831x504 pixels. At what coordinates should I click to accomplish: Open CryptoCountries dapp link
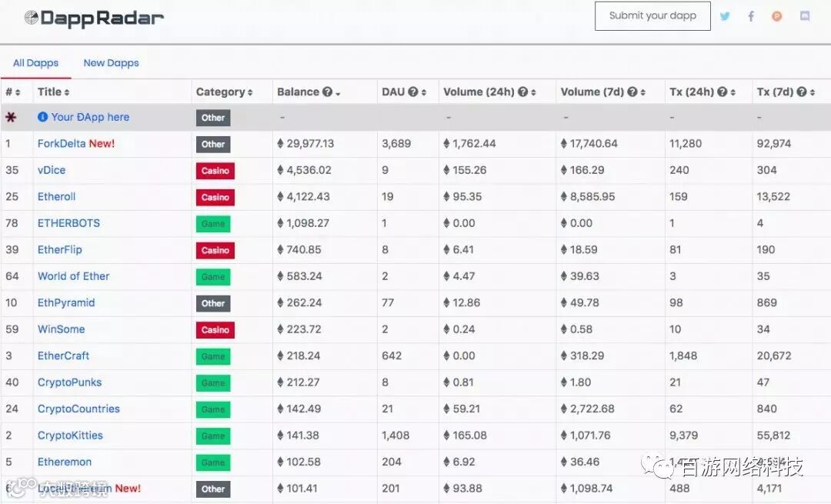(x=78, y=409)
